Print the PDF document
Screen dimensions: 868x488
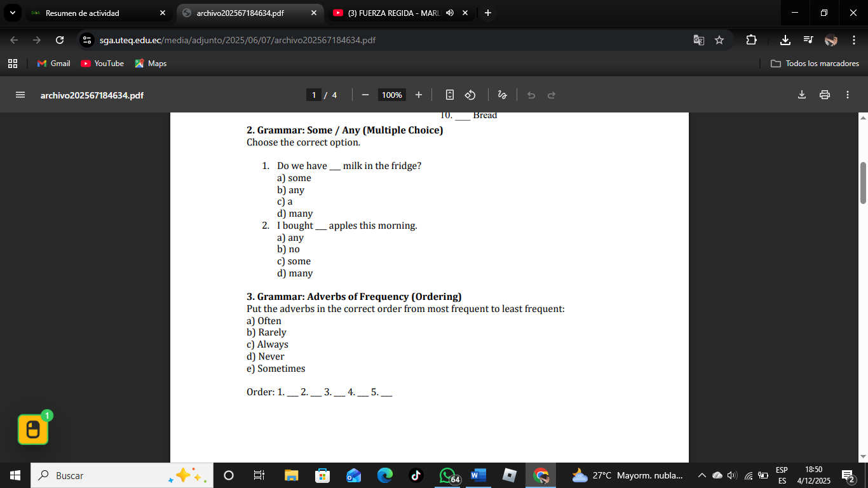pos(825,95)
